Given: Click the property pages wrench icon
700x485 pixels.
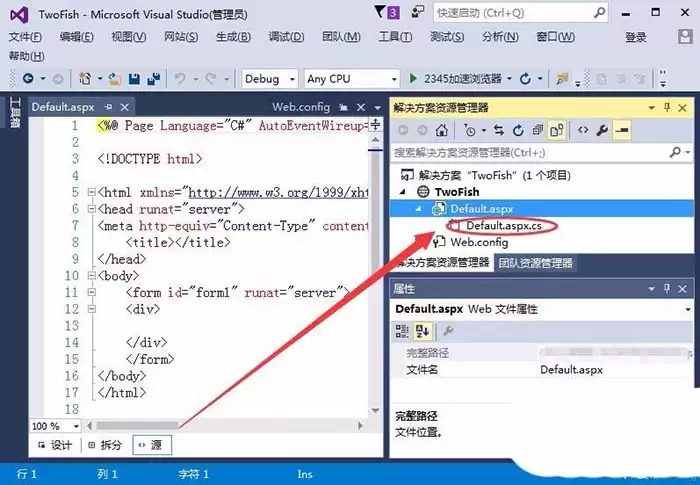Looking at the screenshot, I should 448,331.
